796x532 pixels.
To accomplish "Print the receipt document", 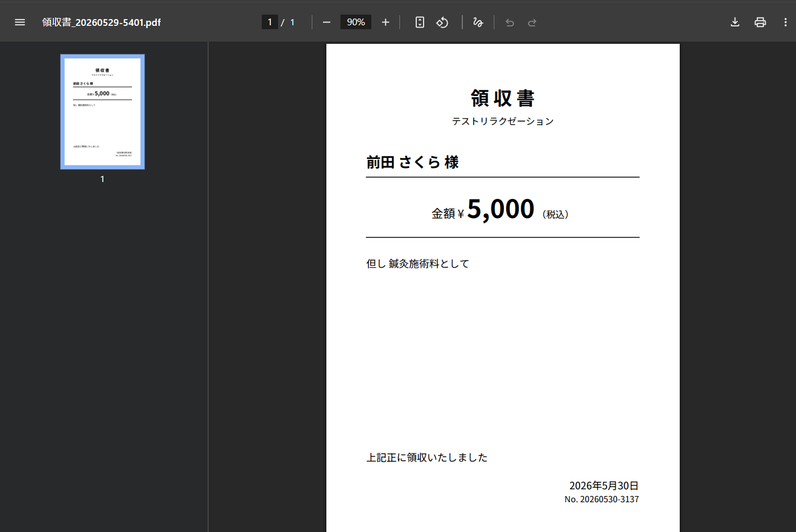I will pos(760,22).
